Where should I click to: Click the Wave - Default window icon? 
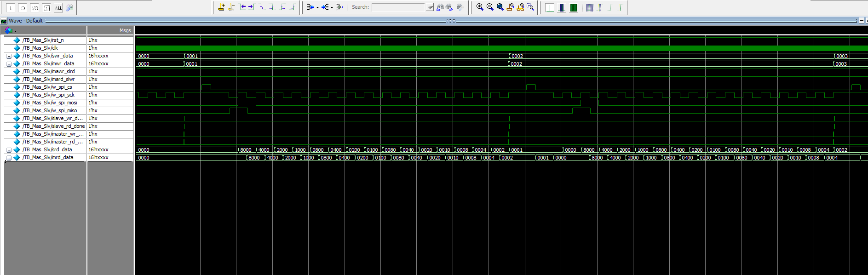tap(4, 21)
